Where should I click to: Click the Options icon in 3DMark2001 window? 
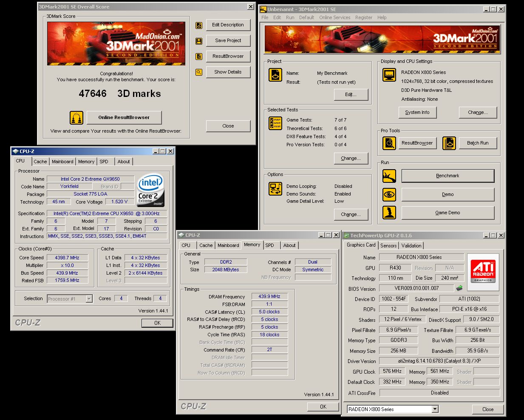point(275,189)
